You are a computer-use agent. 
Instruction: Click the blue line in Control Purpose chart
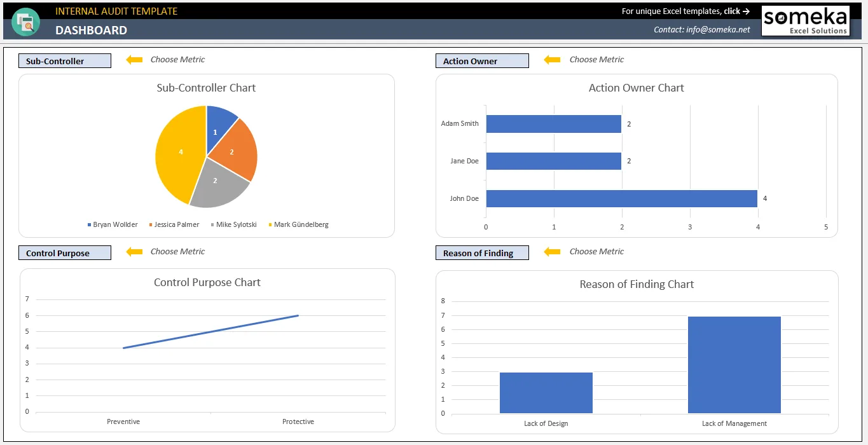pos(210,332)
